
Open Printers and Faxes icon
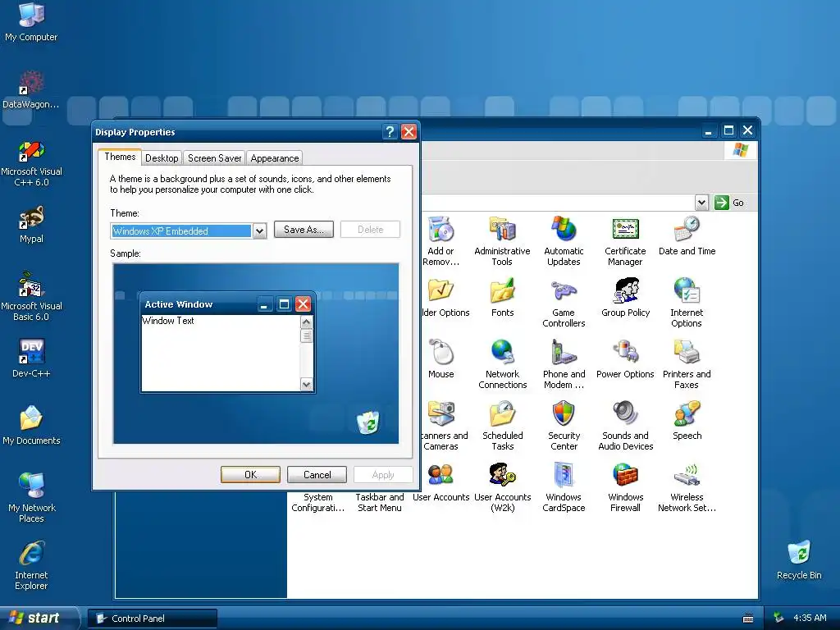tap(687, 353)
